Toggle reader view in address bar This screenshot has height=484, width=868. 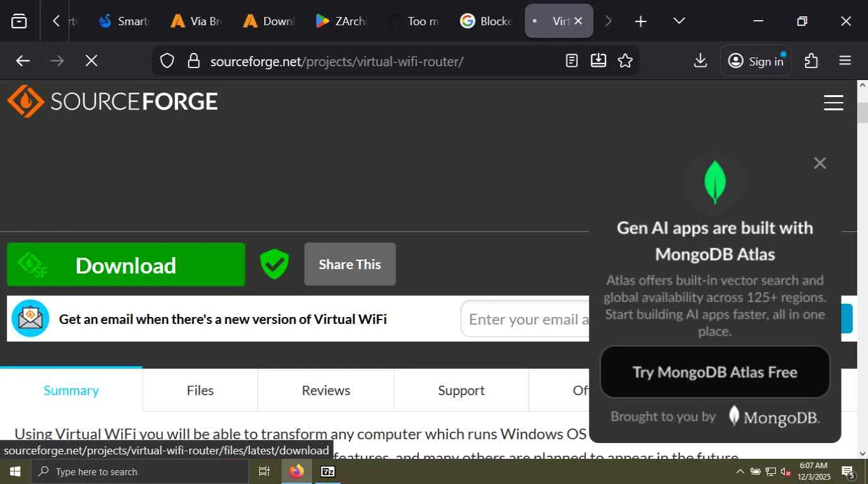pos(572,61)
